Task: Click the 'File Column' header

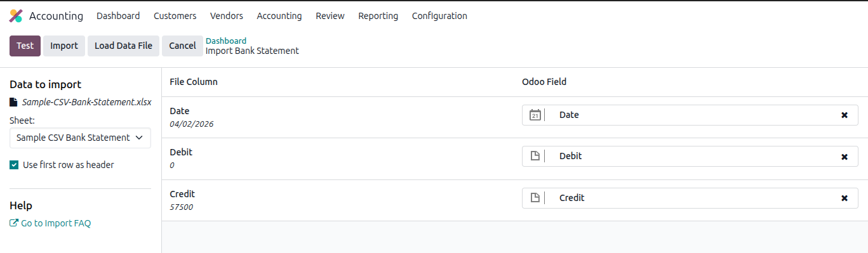Action: tap(194, 82)
